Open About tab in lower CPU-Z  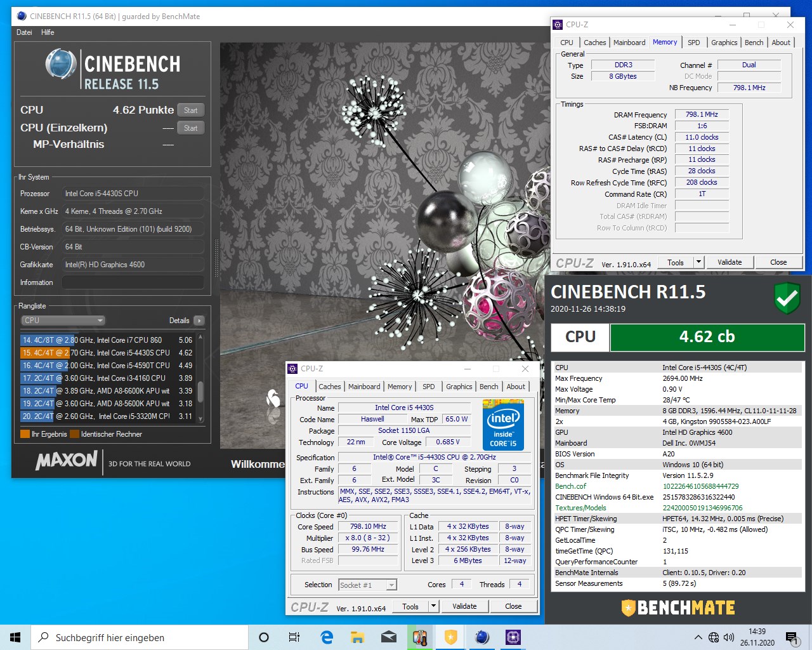click(x=516, y=387)
